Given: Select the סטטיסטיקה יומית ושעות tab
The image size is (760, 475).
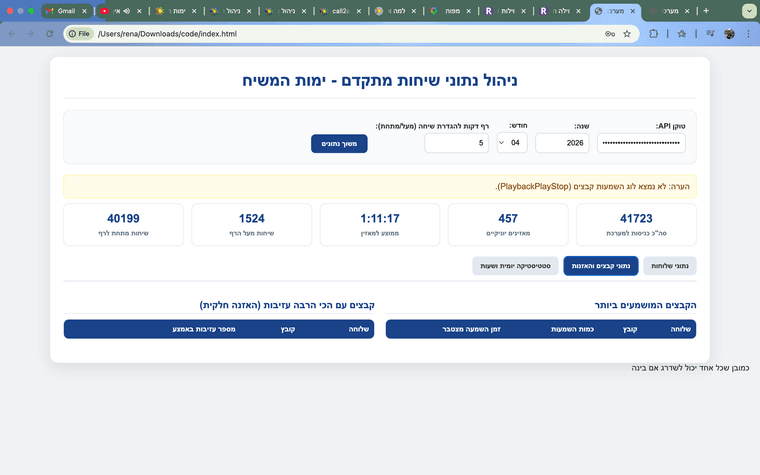Looking at the screenshot, I should [x=515, y=266].
